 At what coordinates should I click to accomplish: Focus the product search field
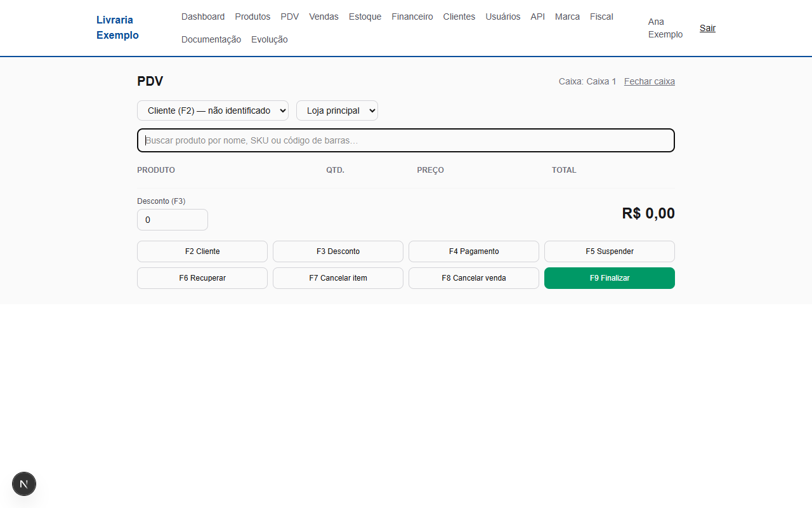pos(406,140)
